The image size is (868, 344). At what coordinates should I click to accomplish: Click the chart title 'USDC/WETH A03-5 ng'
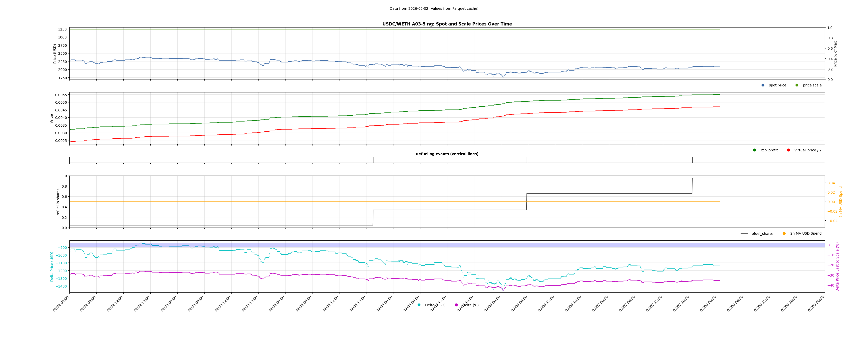447,24
